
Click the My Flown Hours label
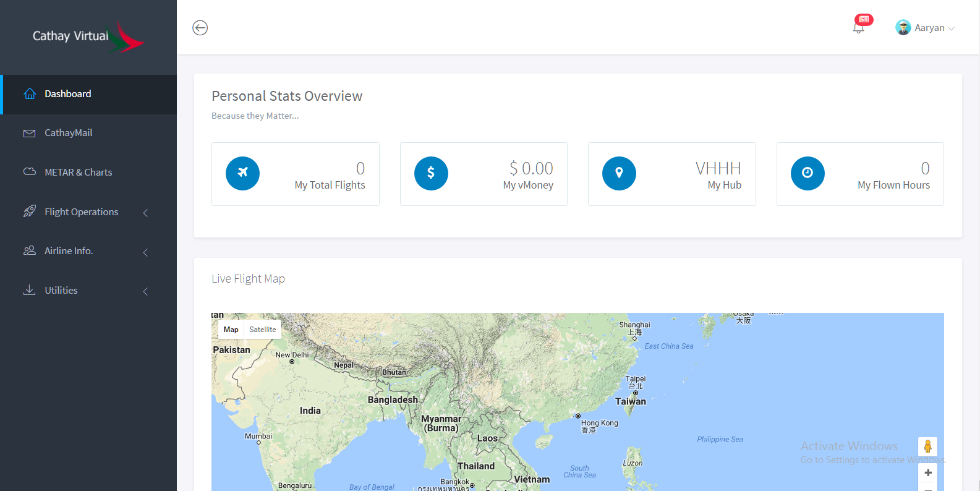pos(893,185)
